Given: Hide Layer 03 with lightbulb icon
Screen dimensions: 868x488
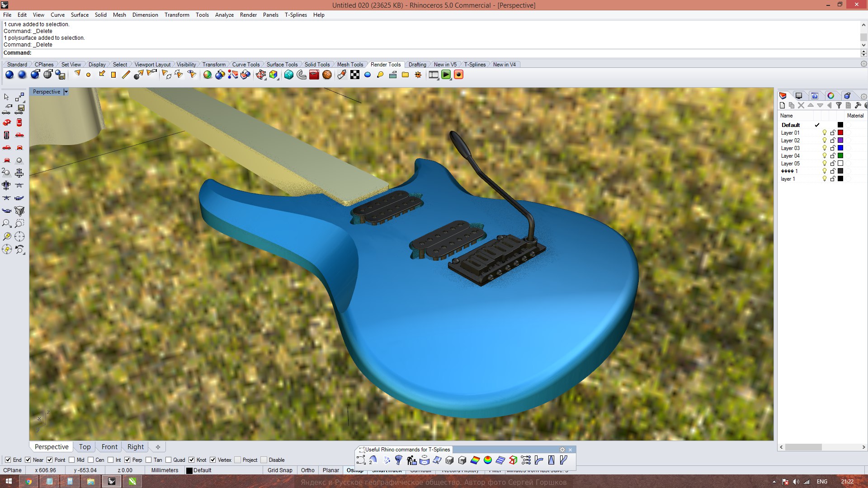Looking at the screenshot, I should [x=825, y=148].
